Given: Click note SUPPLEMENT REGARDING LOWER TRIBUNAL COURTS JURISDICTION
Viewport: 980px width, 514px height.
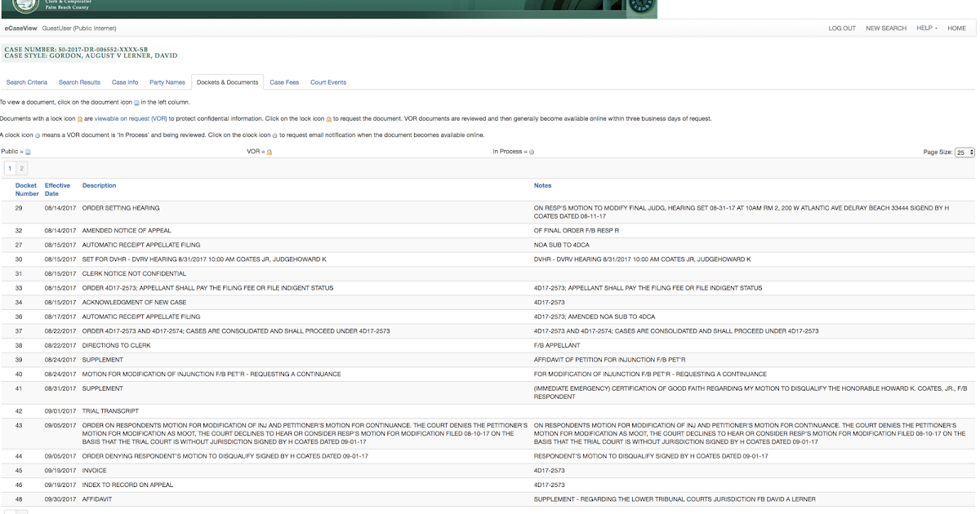Looking at the screenshot, I should coord(675,499).
